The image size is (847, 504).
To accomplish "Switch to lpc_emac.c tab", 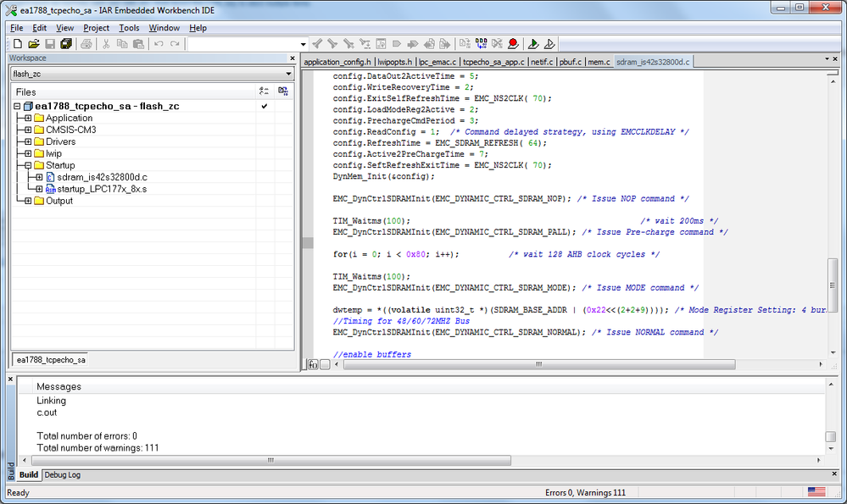I will point(437,62).
